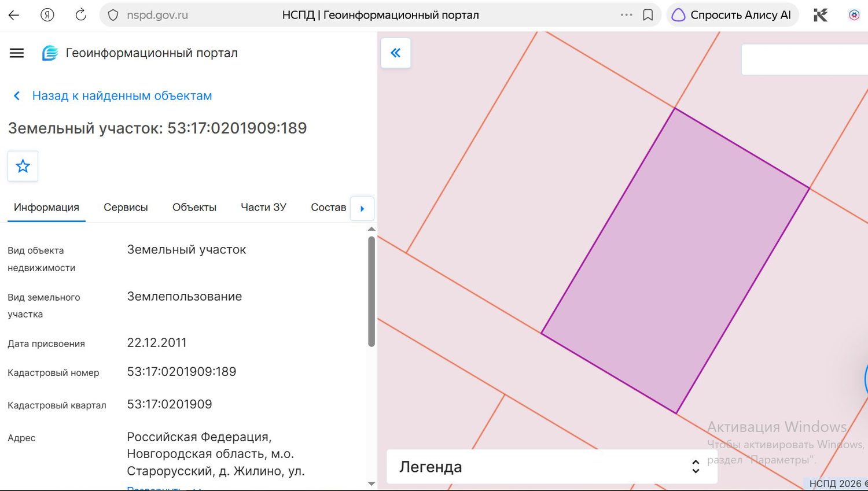Click the site protection shield icon
Screen dimensions: 868x491
113,15
